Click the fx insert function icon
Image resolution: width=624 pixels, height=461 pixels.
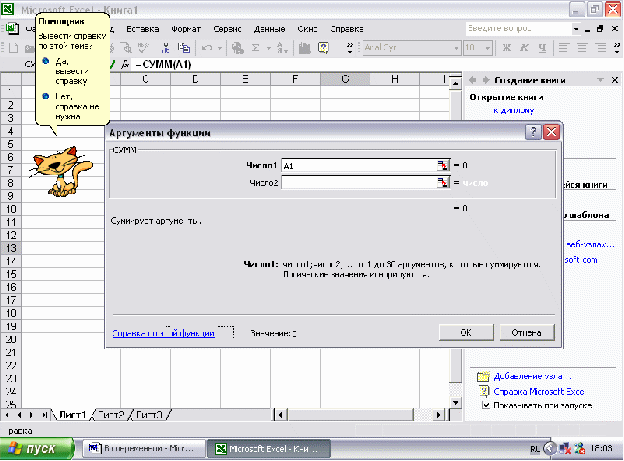(125, 64)
